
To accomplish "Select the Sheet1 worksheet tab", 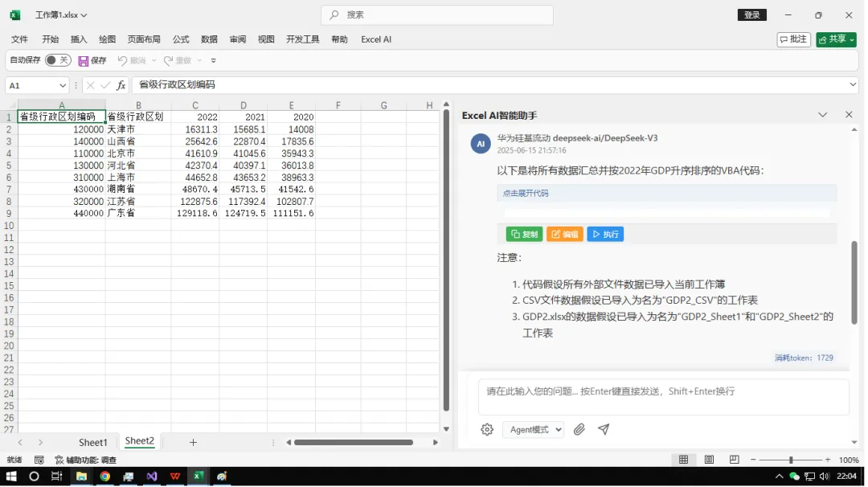I will [93, 443].
